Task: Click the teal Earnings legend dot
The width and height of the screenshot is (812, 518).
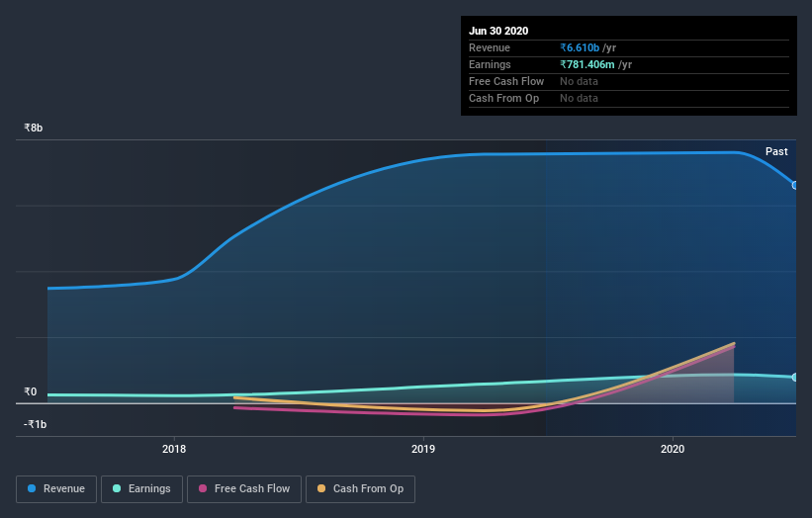Action: point(117,488)
